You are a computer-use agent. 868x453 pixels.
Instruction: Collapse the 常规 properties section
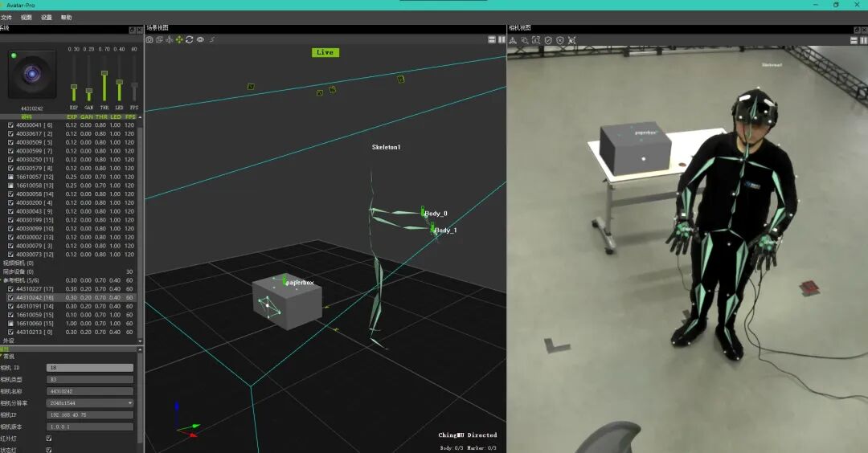(x=2, y=356)
